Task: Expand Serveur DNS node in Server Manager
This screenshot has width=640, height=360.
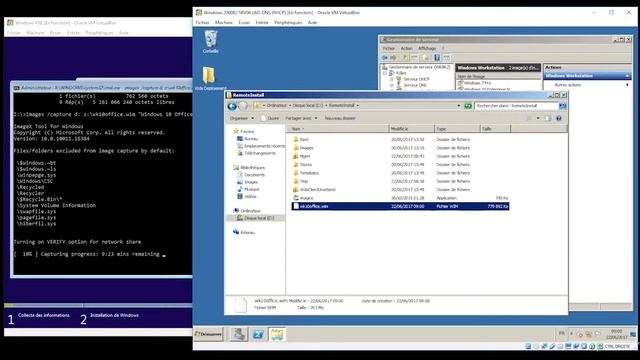Action: coord(392,85)
